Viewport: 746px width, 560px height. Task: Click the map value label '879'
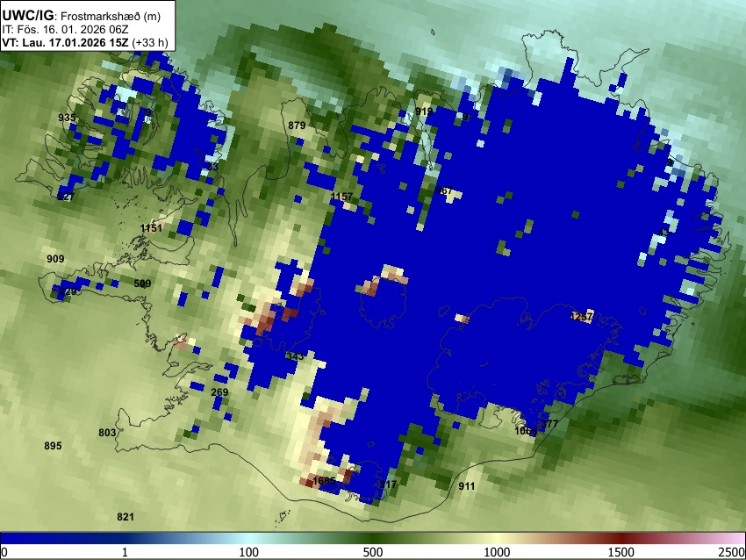tap(297, 126)
